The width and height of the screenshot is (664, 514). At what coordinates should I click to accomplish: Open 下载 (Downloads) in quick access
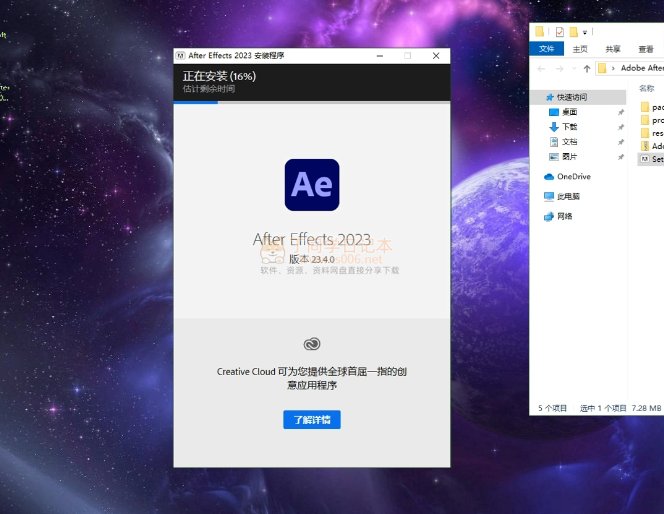[x=569, y=127]
